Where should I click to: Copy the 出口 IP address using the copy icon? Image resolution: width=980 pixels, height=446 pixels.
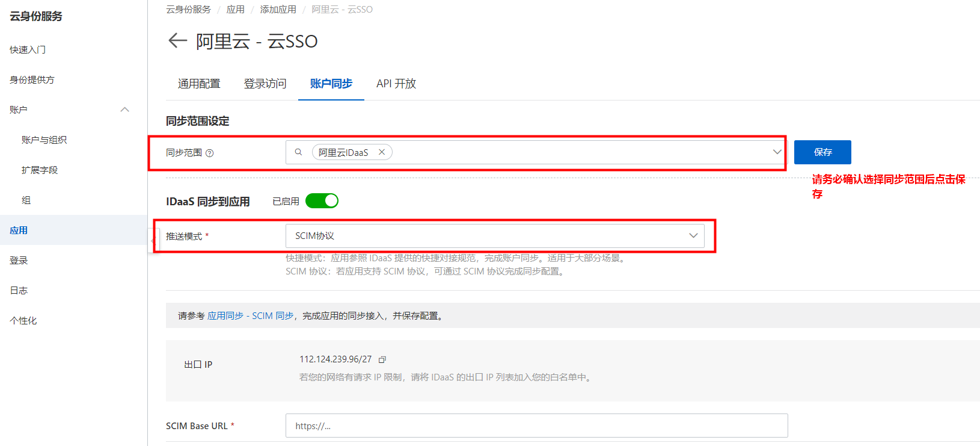[382, 359]
